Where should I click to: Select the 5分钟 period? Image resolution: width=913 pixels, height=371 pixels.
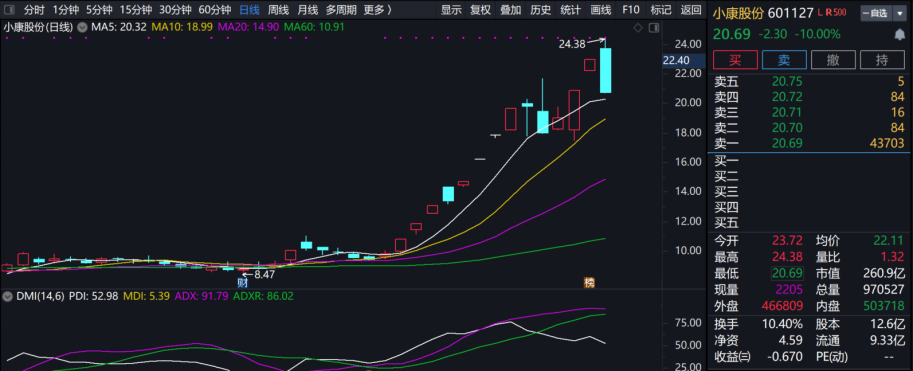tap(99, 10)
